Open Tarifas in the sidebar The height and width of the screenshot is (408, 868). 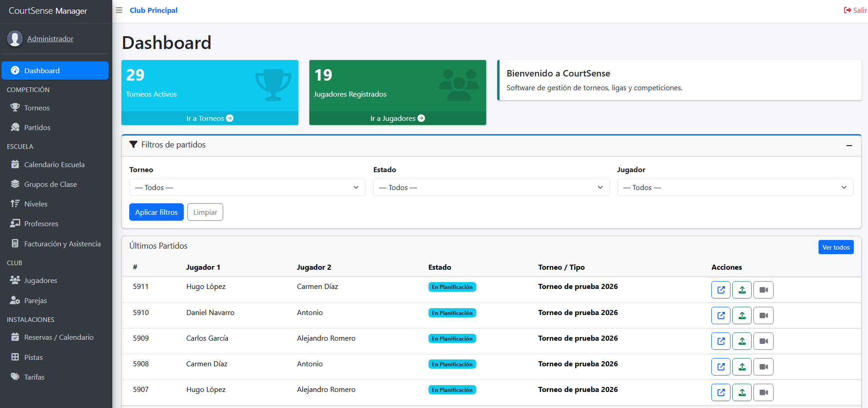coord(55,377)
